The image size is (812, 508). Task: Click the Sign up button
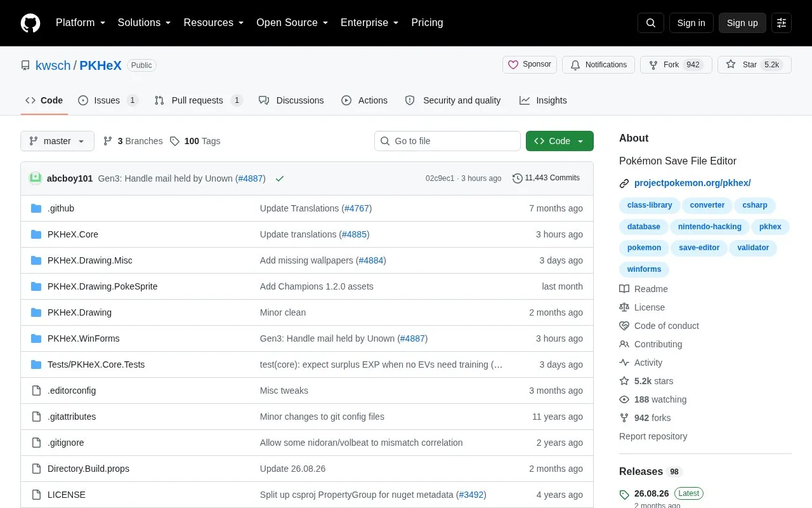click(x=742, y=23)
